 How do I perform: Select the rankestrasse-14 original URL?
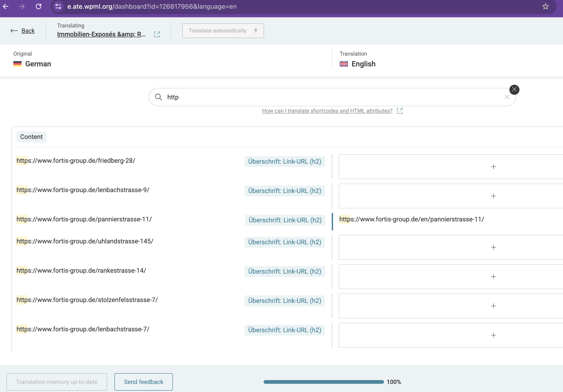(81, 270)
